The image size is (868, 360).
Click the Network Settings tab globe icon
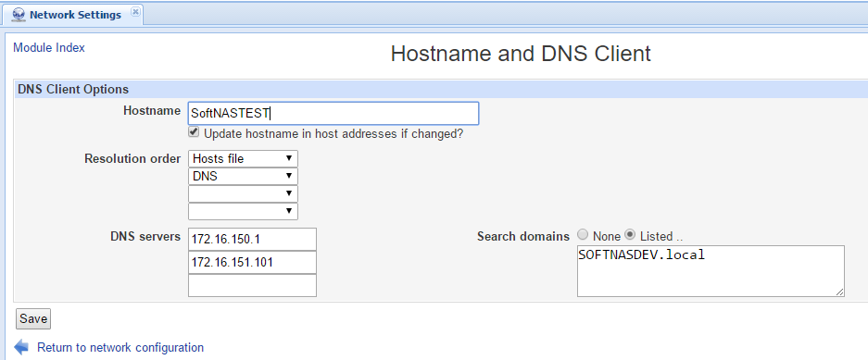coord(19,15)
